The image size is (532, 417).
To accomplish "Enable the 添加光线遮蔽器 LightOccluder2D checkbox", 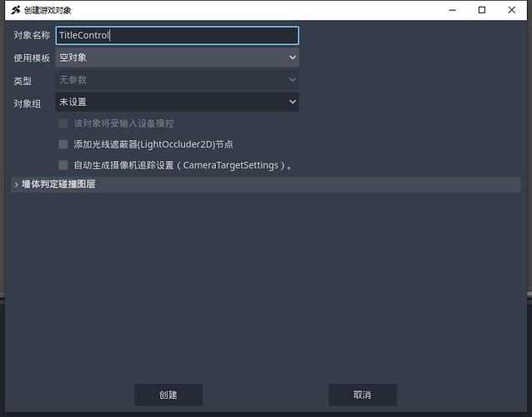I will [x=63, y=144].
